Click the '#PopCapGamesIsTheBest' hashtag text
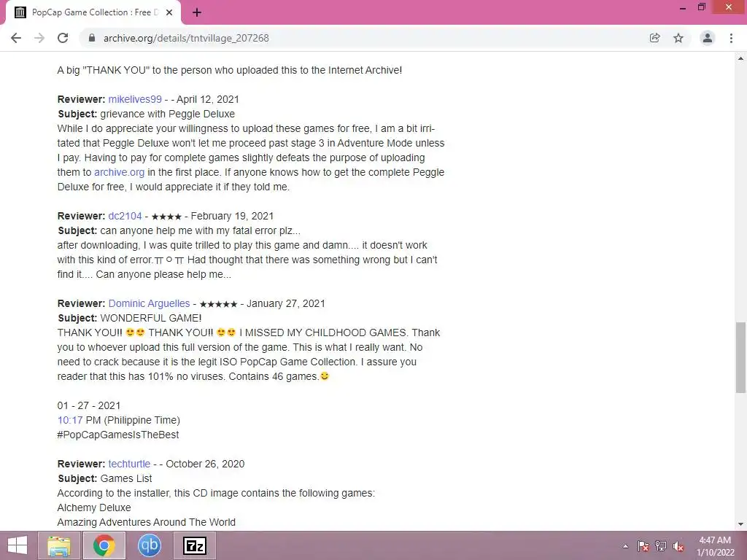 click(118, 435)
